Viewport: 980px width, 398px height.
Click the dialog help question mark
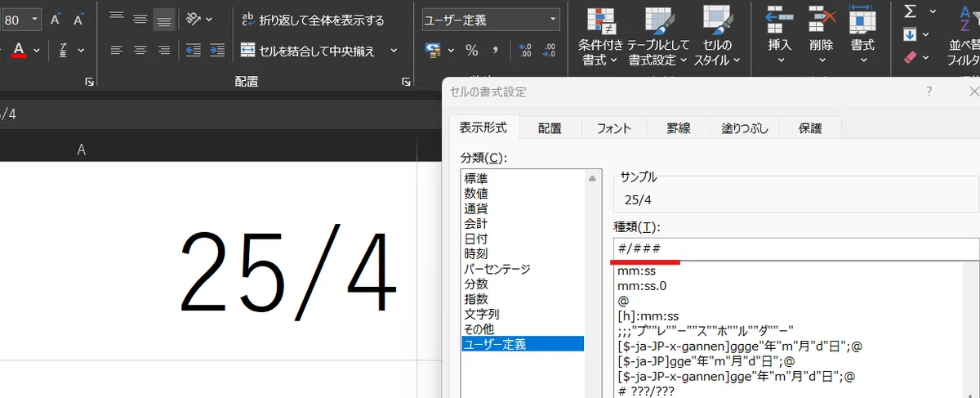pyautogui.click(x=929, y=92)
